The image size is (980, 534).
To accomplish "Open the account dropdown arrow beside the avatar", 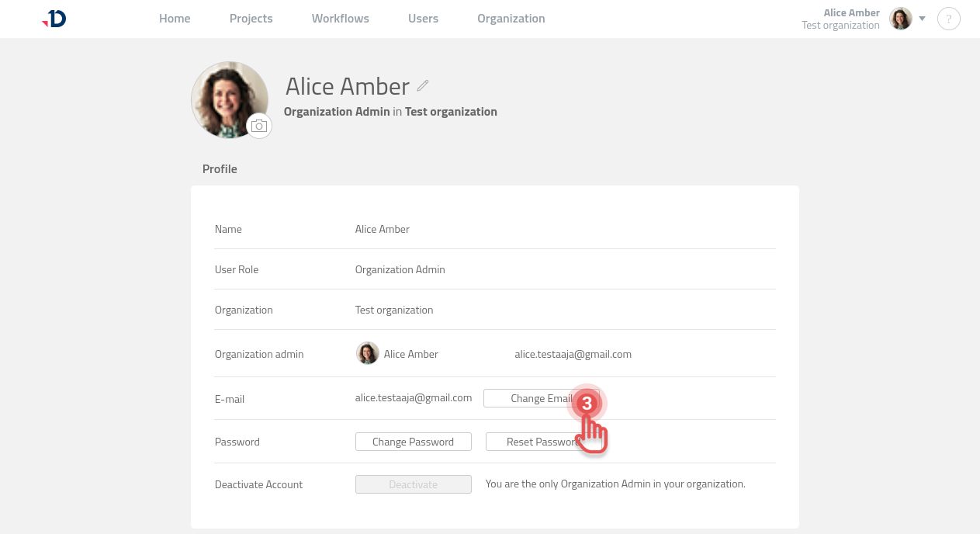I will click(x=922, y=19).
